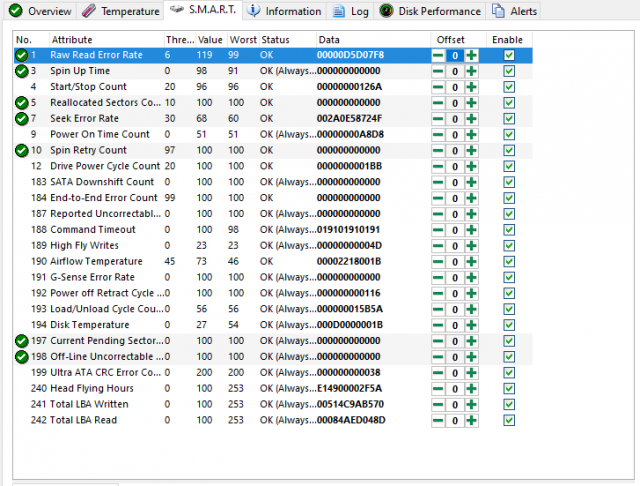This screenshot has height=486, width=640.
Task: Click green check icon beside Seek Error Rate
Action: (21, 118)
